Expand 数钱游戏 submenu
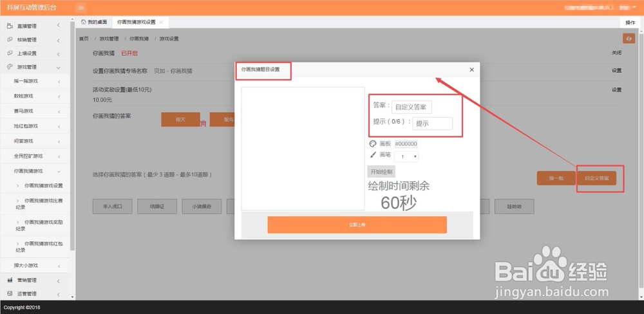Image resolution: width=644 pixels, height=314 pixels. pos(59,97)
